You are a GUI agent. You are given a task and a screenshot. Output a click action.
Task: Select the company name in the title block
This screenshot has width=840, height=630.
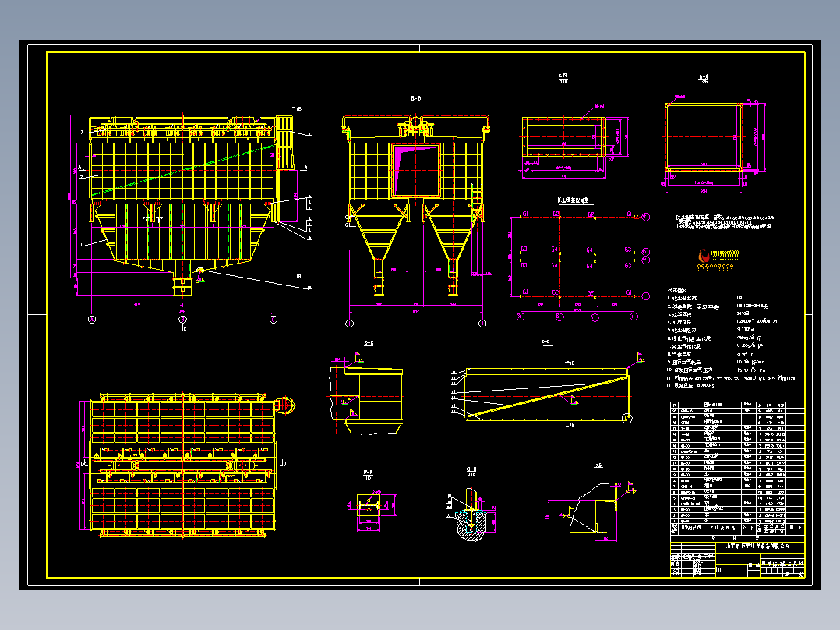(x=757, y=546)
